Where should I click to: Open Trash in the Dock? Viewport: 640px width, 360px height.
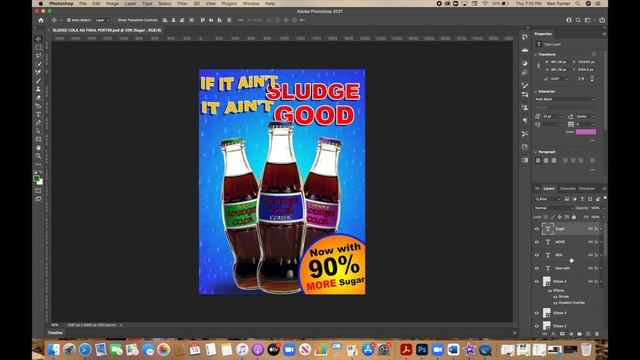click(x=586, y=349)
